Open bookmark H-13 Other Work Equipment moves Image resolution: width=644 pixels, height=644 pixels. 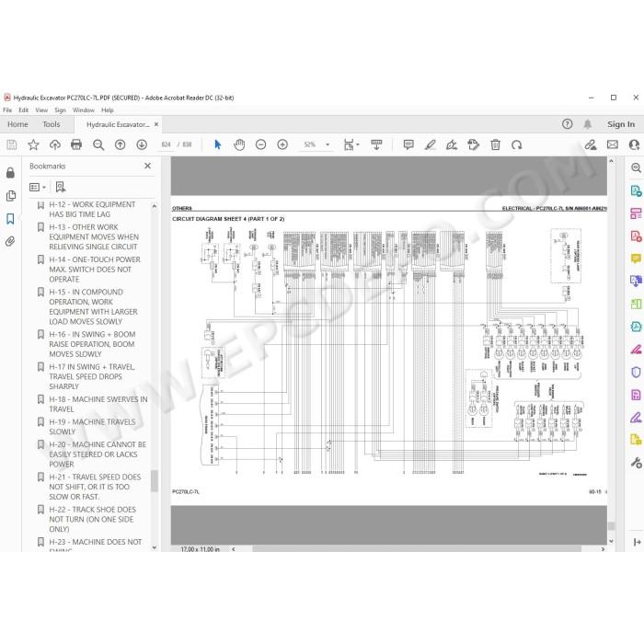coord(94,237)
